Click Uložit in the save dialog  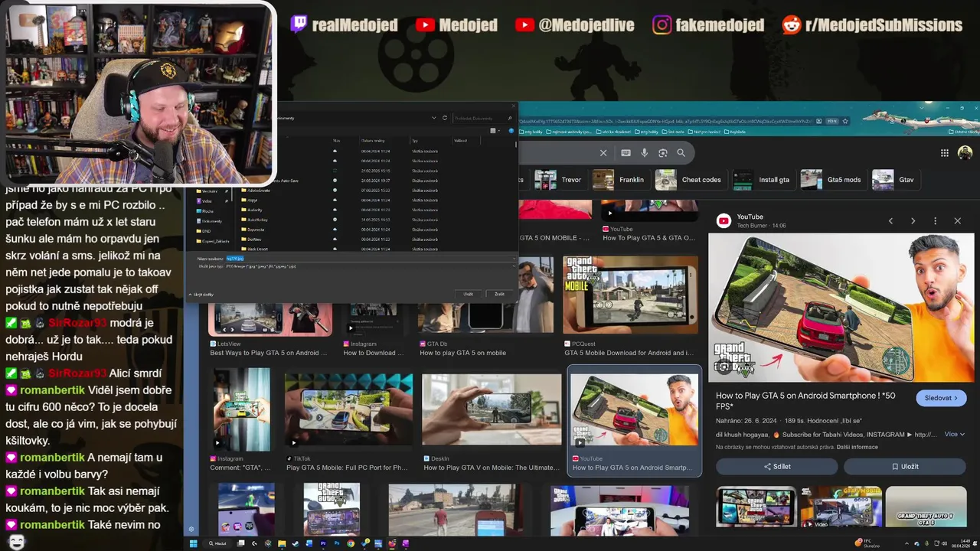(x=468, y=294)
